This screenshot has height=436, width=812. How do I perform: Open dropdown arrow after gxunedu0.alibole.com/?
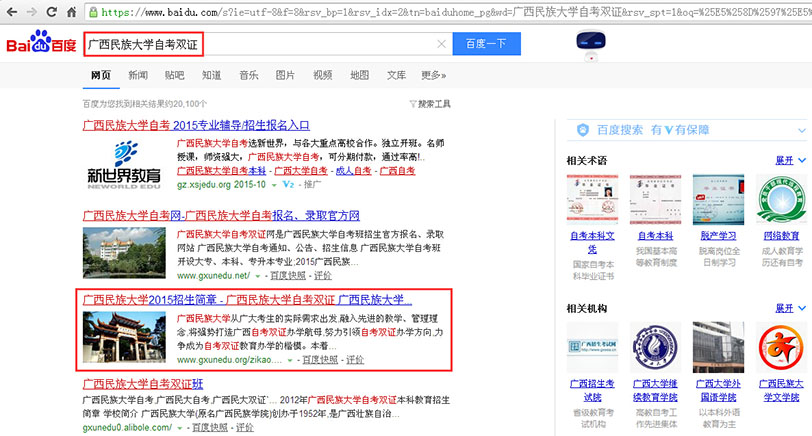pos(180,428)
